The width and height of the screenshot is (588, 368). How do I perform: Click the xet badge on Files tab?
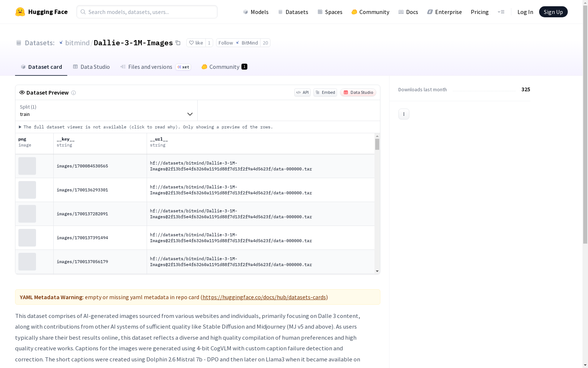pyautogui.click(x=183, y=67)
